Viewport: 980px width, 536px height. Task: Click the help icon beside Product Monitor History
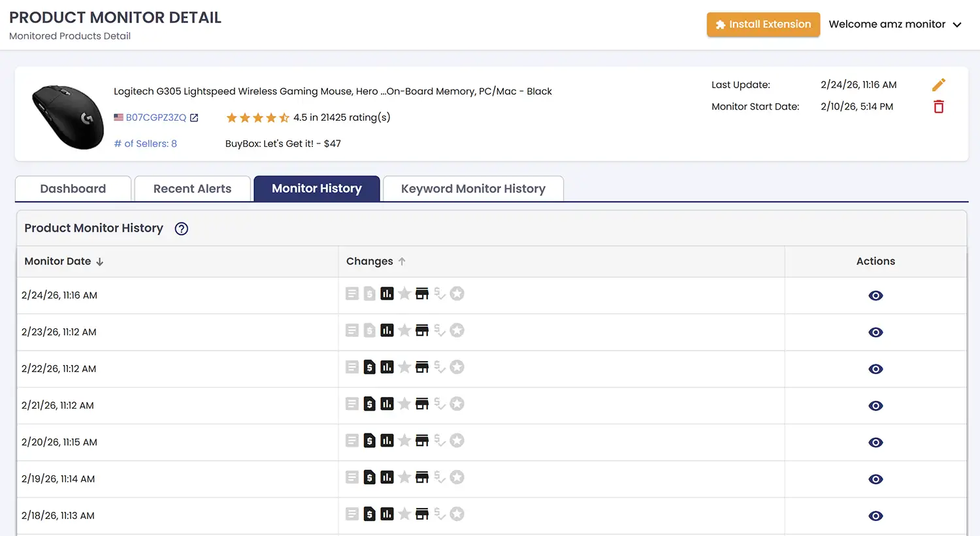pos(181,229)
